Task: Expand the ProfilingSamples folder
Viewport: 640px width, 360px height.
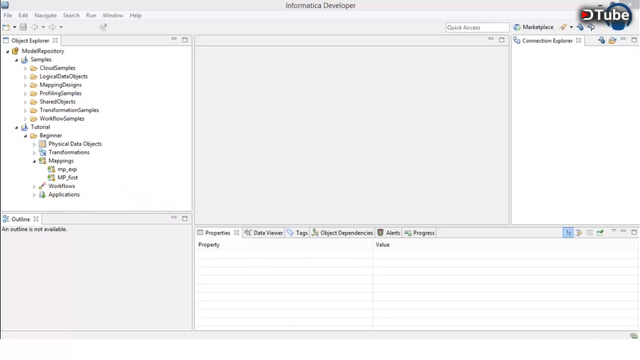Action: click(x=25, y=94)
